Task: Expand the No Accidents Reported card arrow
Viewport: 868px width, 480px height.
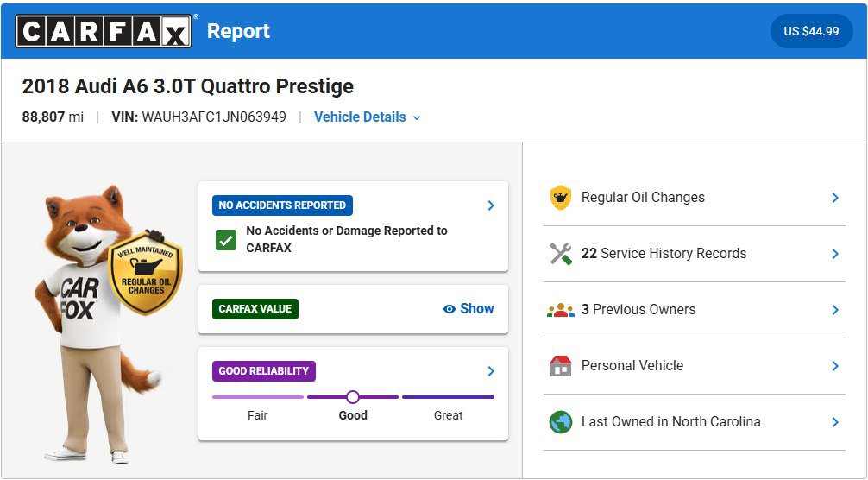Action: [490, 205]
